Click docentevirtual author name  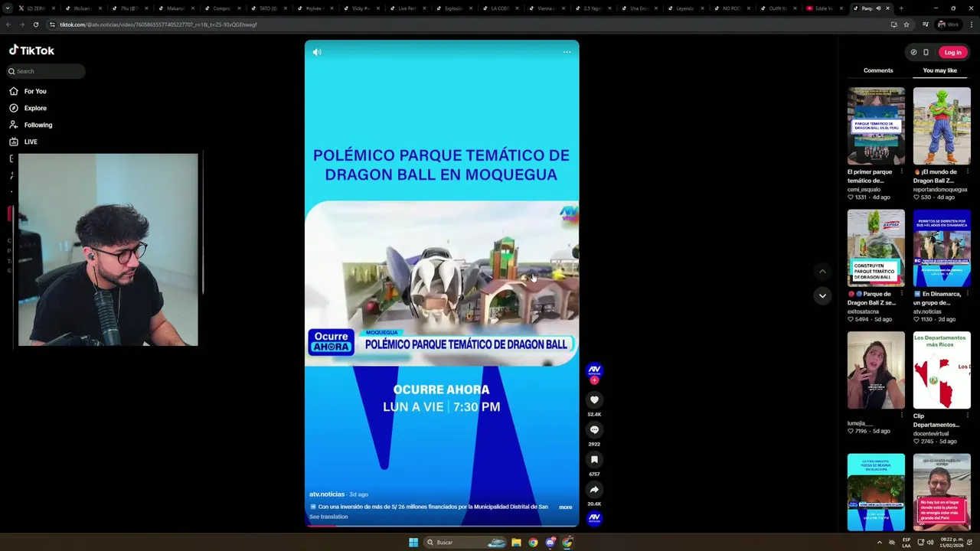point(931,433)
